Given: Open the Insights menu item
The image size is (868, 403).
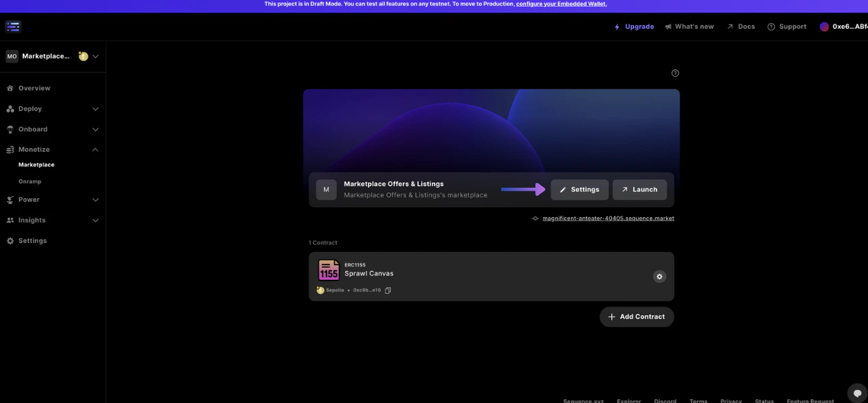Looking at the screenshot, I should coord(32,220).
